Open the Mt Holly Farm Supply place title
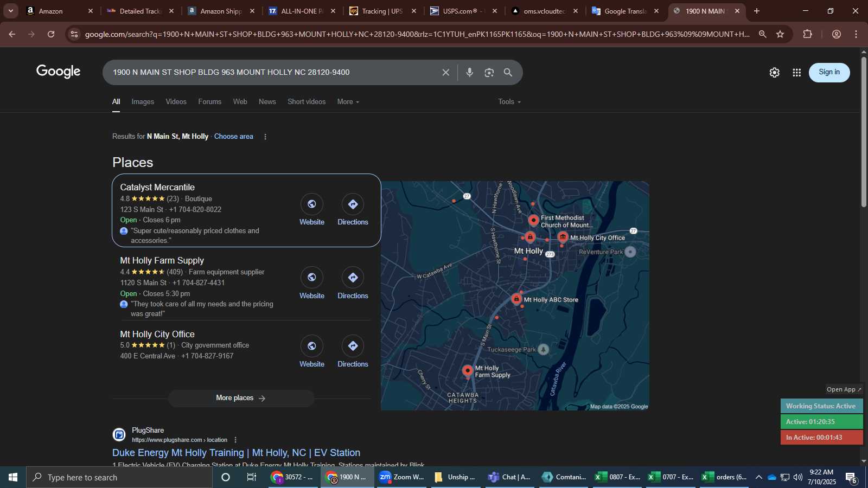The image size is (868, 488). coord(162,261)
